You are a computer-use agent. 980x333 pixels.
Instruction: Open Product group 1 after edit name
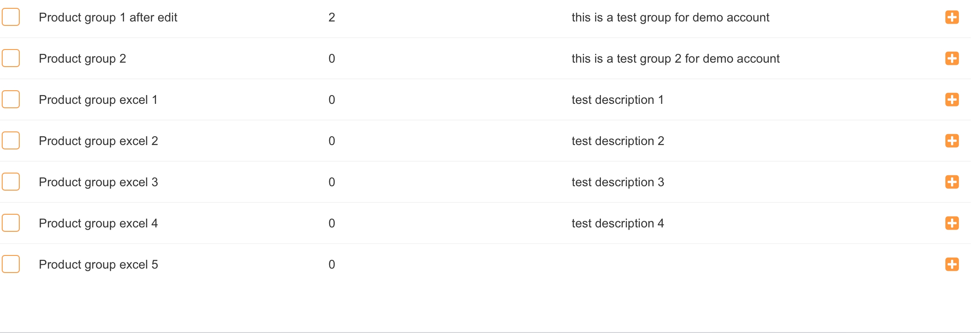[108, 18]
